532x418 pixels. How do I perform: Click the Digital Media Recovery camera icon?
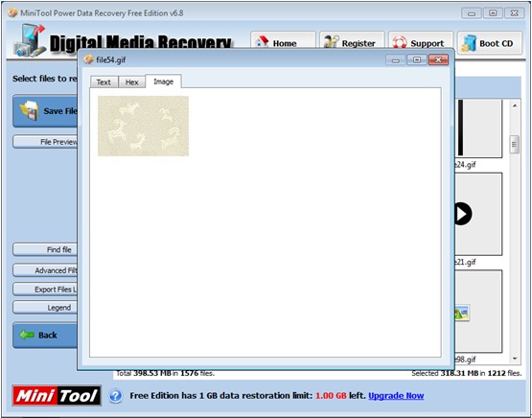pos(30,40)
